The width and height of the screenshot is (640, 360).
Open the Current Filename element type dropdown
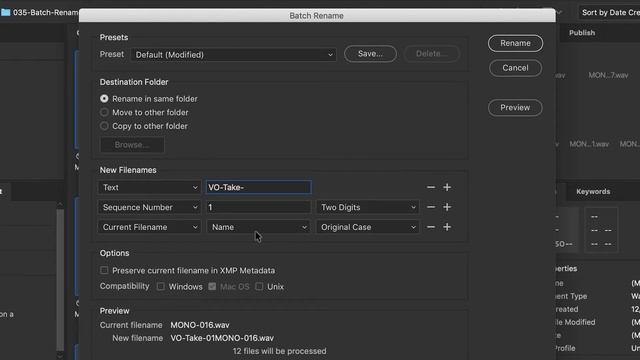tap(149, 227)
